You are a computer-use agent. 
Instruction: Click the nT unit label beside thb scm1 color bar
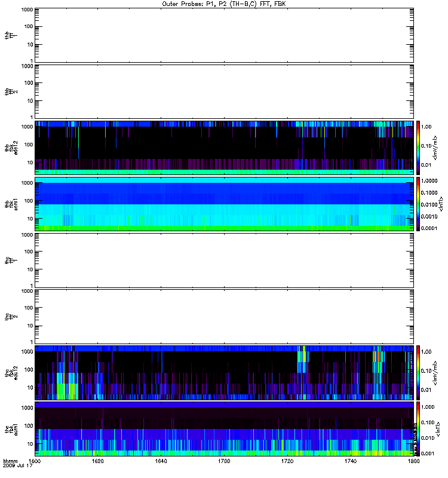[440, 204]
